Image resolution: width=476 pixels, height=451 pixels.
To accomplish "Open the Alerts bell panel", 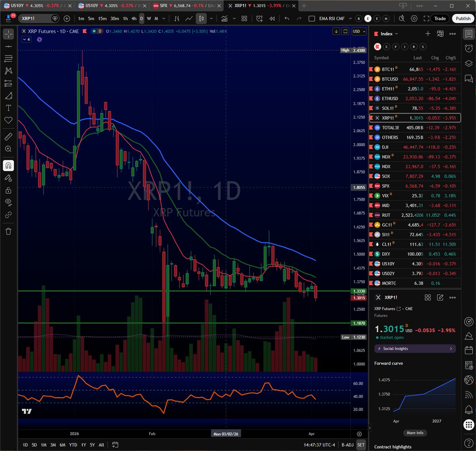I will click(x=468, y=409).
